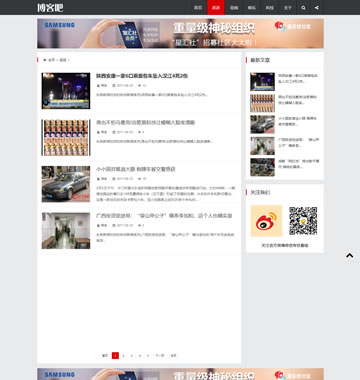Image resolution: width=360 pixels, height=380 pixels.
Task: Open the article headline mentioning 穿山甲公子
Action: pos(164,216)
